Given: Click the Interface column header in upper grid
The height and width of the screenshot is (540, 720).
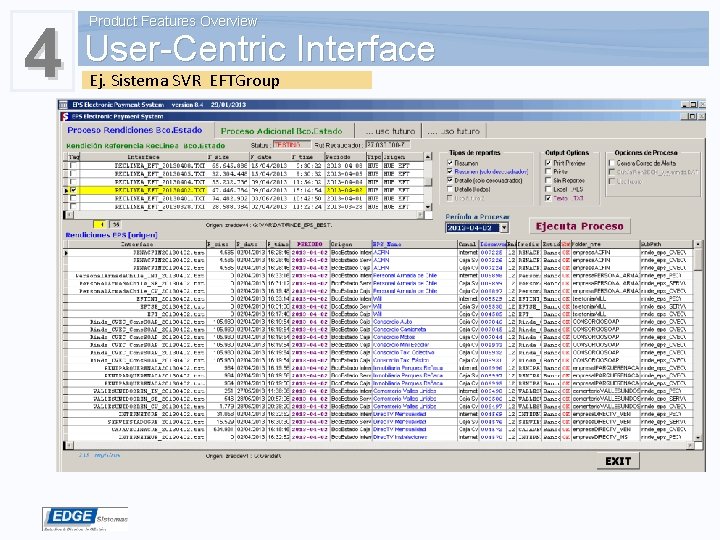Looking at the screenshot, I should (x=144, y=157).
